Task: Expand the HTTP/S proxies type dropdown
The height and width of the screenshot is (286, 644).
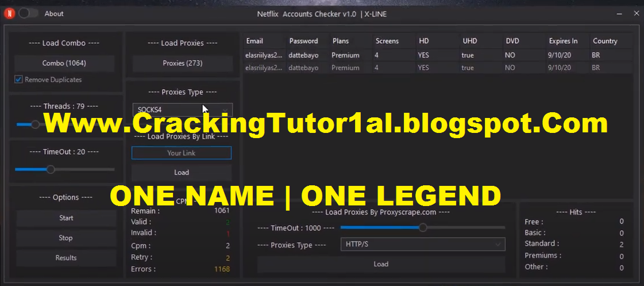Action: [x=423, y=244]
